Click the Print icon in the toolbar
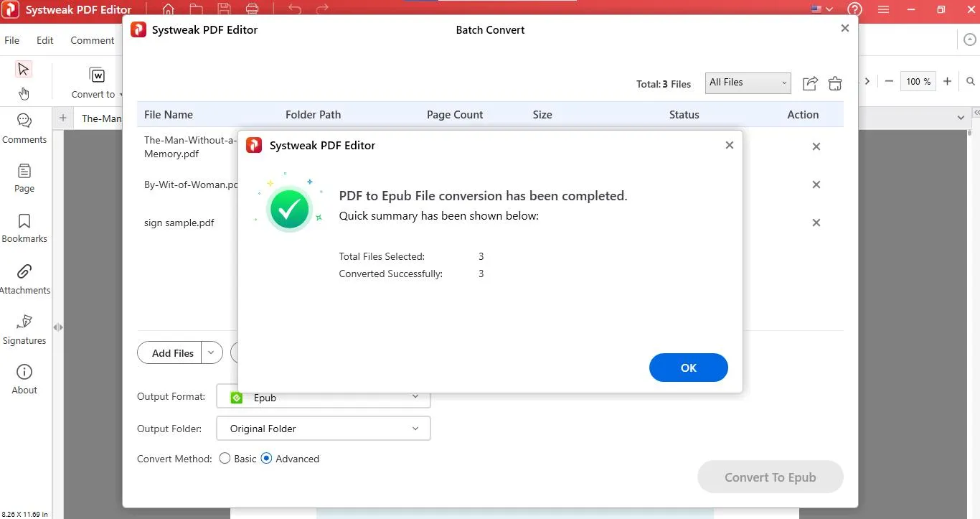Viewport: 980px width, 519px height. pyautogui.click(x=252, y=9)
